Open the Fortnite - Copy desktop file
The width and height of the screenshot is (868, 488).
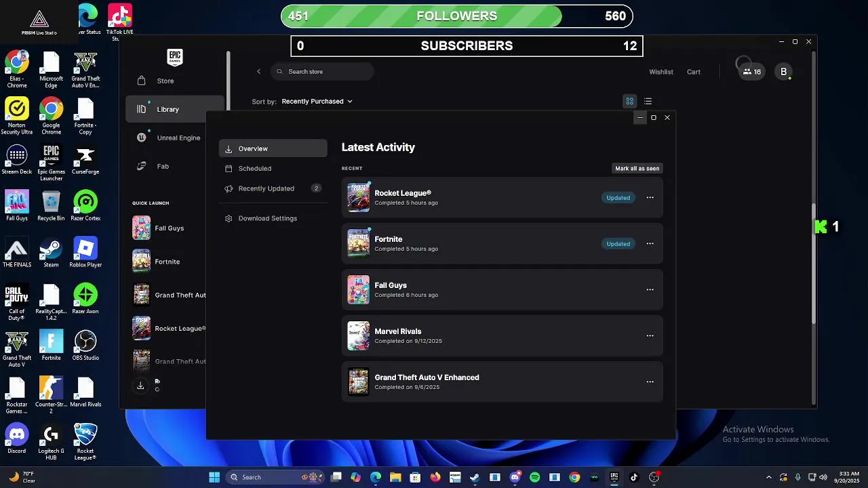pos(85,117)
